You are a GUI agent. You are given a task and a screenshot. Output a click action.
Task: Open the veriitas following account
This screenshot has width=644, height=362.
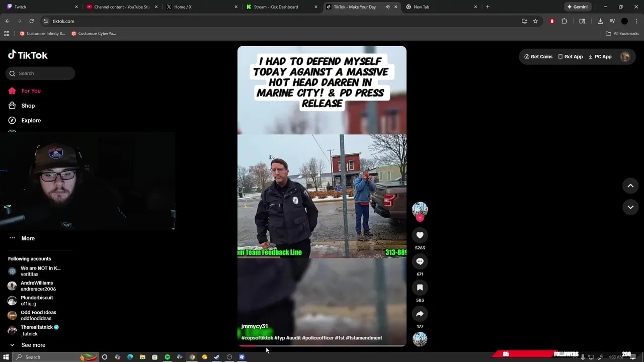point(34,271)
